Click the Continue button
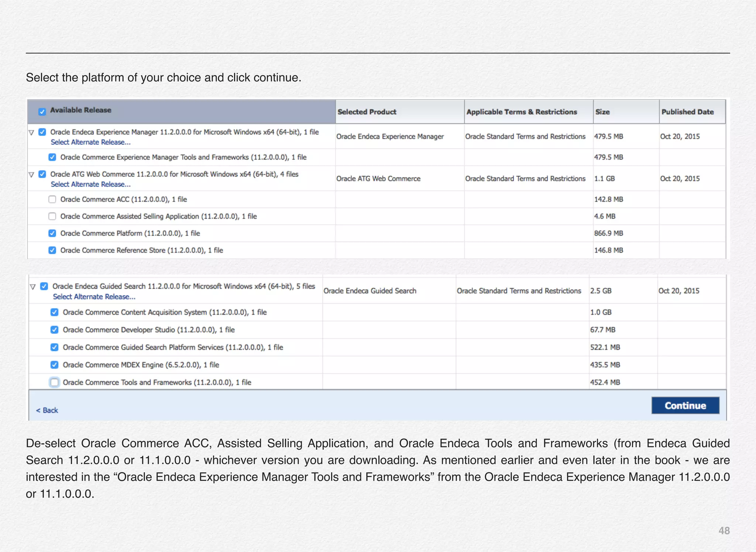The width and height of the screenshot is (756, 552). (685, 406)
